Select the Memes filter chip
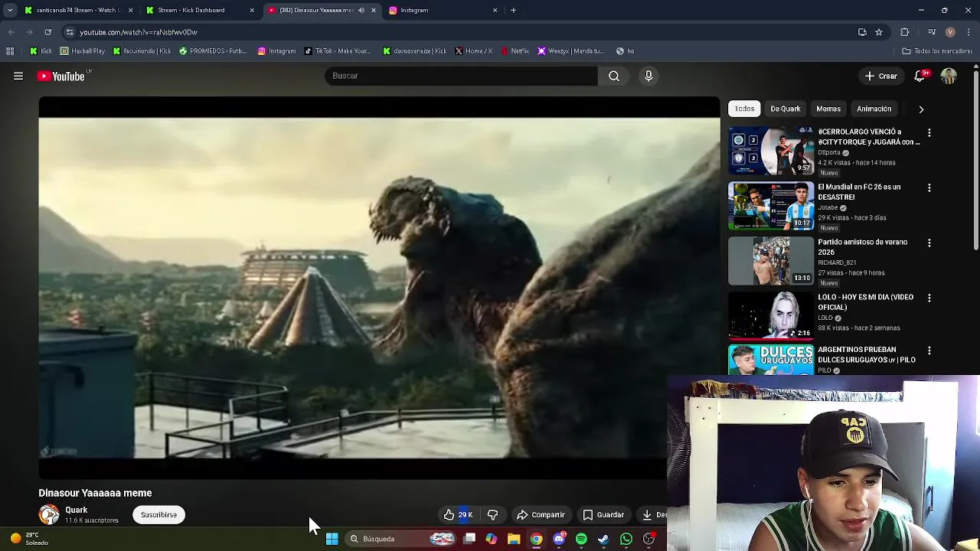Viewport: 980px width, 551px height. pyautogui.click(x=828, y=109)
